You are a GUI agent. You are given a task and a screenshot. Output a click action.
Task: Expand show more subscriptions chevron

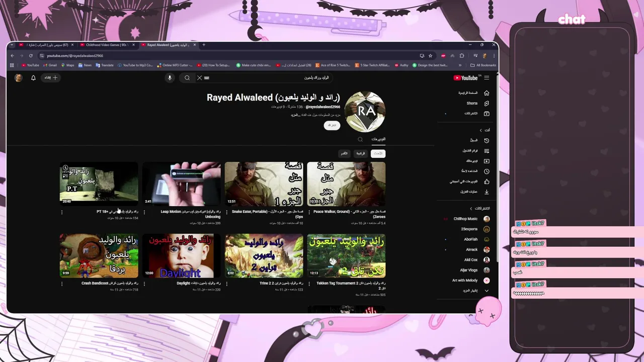click(487, 291)
